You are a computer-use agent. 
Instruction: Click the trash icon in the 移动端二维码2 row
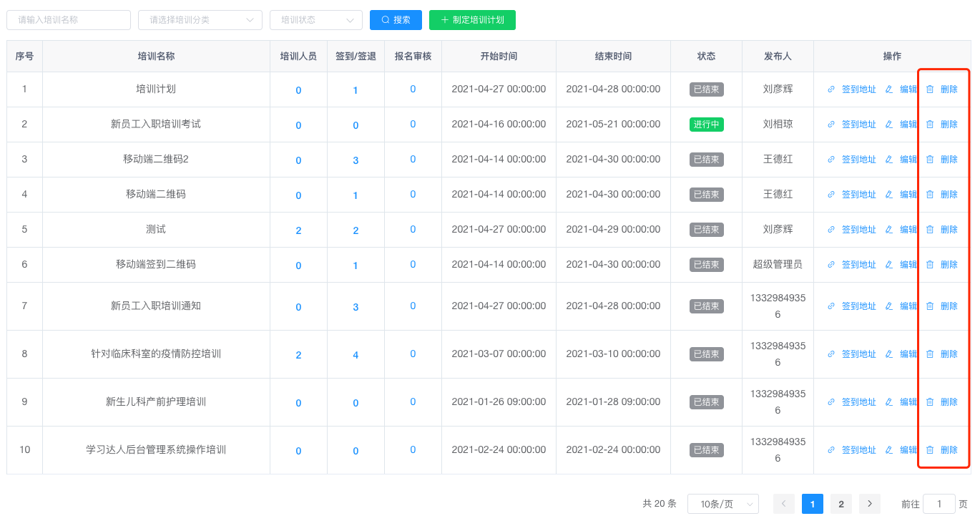pos(930,160)
